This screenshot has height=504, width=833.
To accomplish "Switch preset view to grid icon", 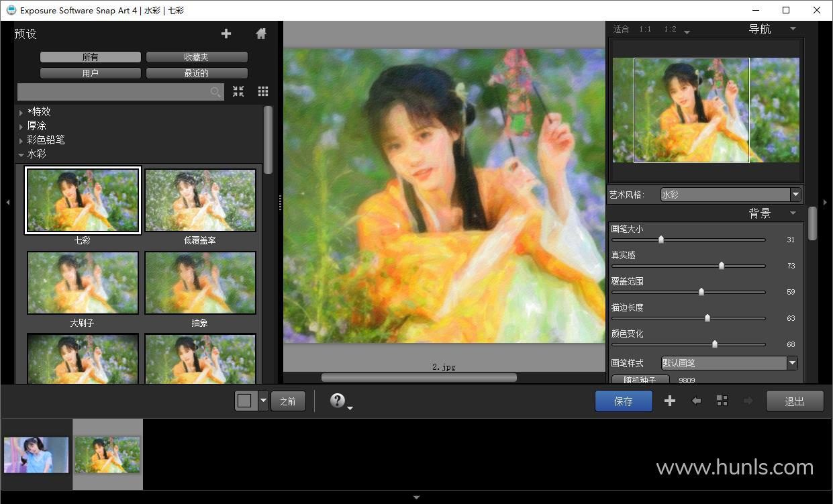I will (x=263, y=92).
